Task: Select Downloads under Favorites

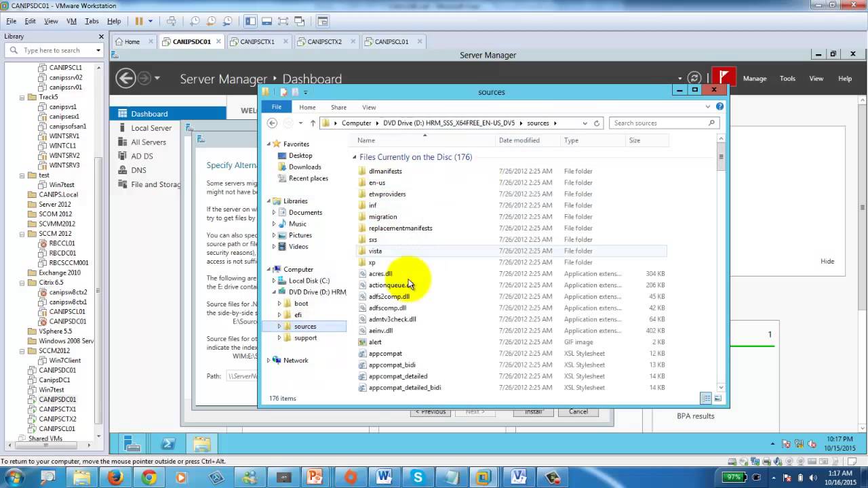Action: pos(304,167)
